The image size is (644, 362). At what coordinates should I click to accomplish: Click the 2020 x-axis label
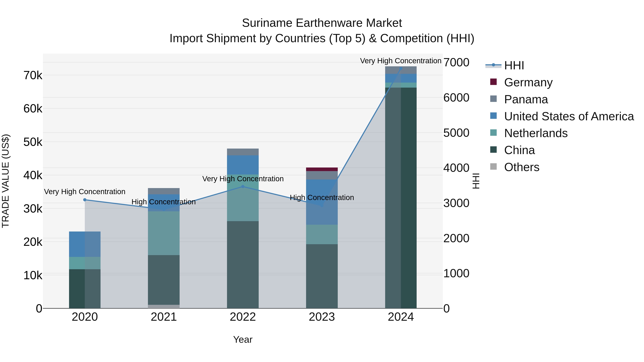click(85, 317)
